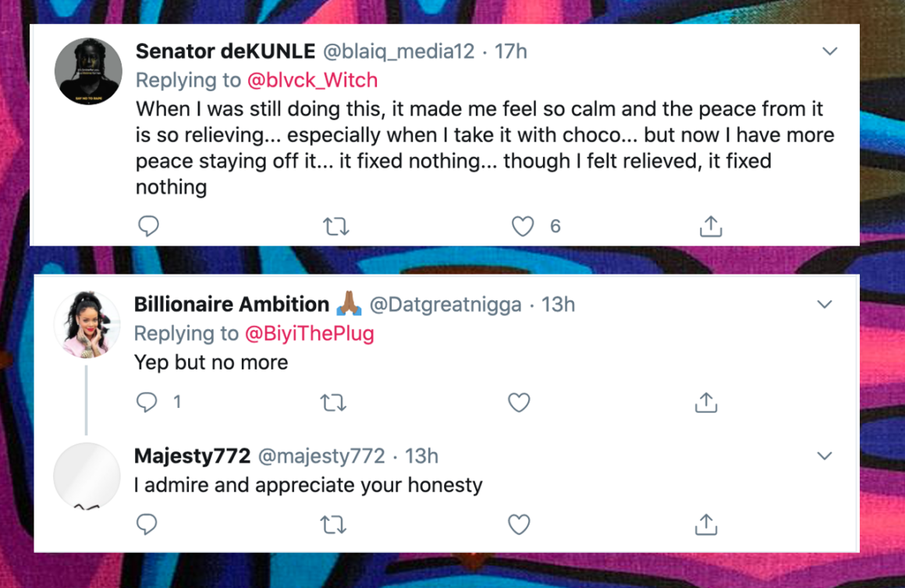Like the tweet with 6 likes
This screenshot has height=588, width=905.
[523, 226]
